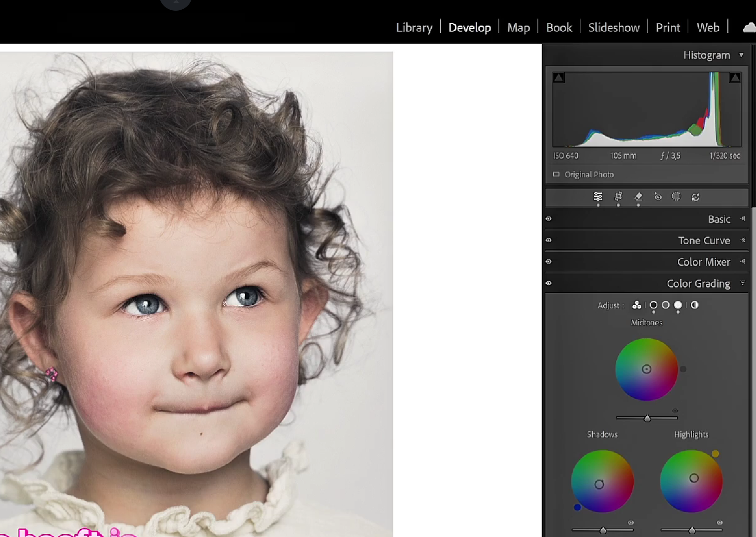Screen dimensions: 756x537
Task: Toggle visibility of Basic panel edits
Action: tap(549, 219)
